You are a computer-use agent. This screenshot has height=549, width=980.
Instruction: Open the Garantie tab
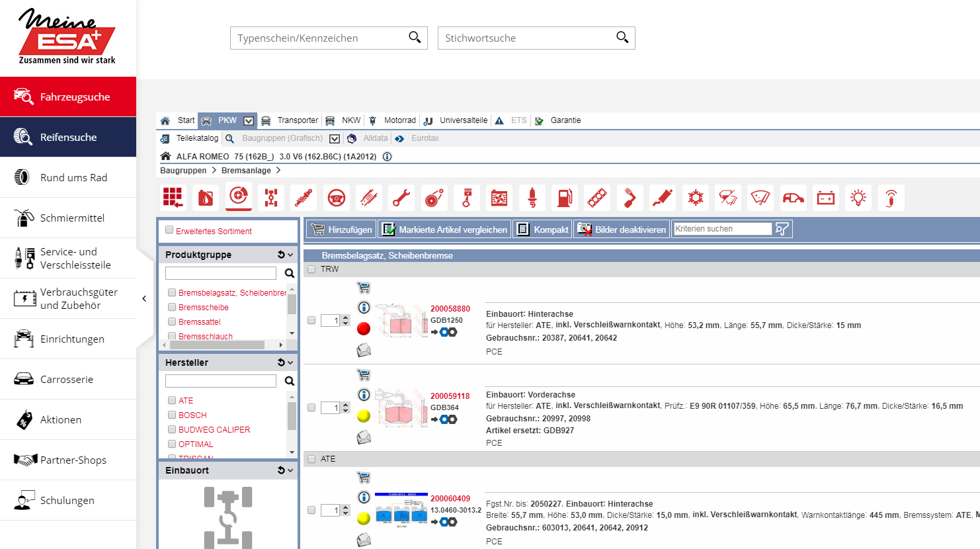558,120
